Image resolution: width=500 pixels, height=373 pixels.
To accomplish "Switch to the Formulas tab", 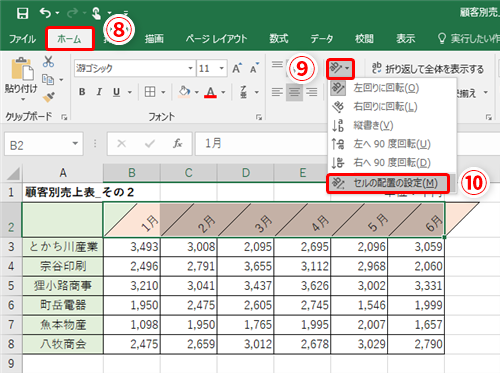I will coord(279,39).
